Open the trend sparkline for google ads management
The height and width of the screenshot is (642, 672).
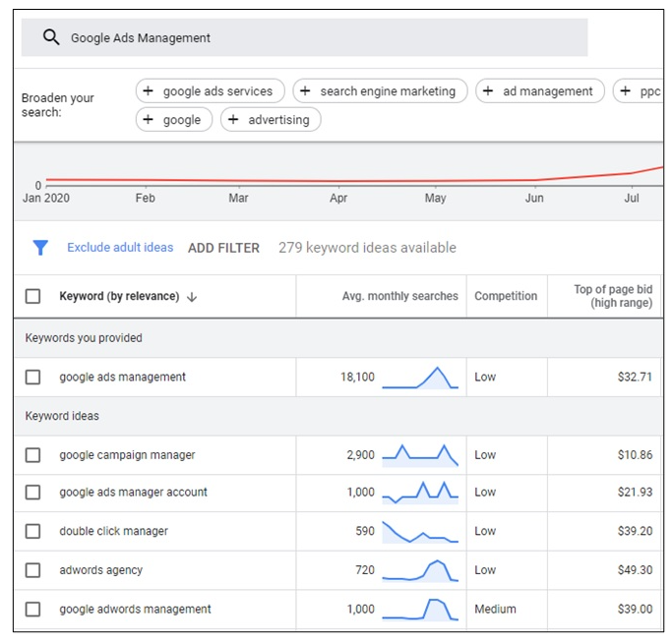pos(420,378)
